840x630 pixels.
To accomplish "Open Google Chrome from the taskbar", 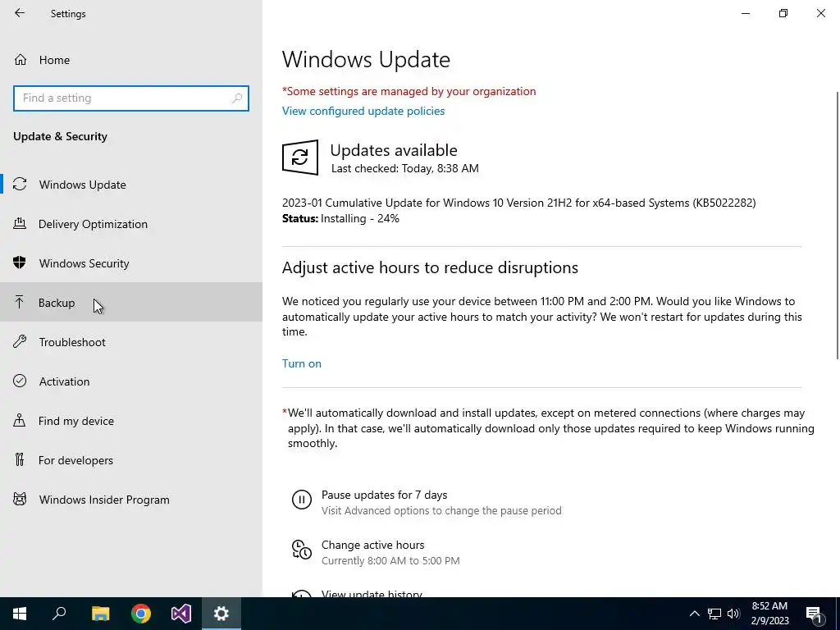I will (x=141, y=614).
